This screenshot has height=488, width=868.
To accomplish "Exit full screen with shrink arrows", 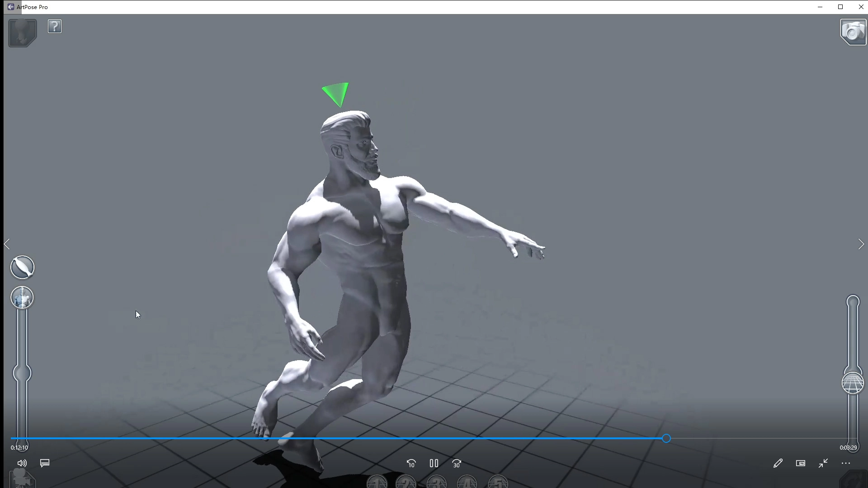I will (x=823, y=463).
